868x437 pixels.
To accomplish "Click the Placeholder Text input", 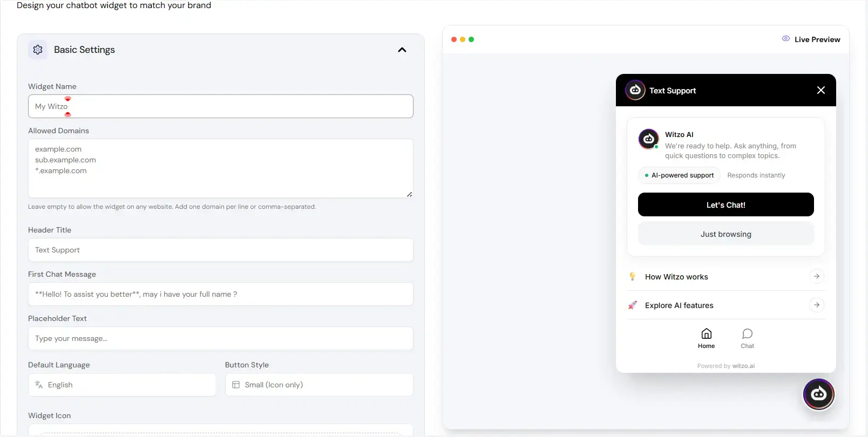I will [x=220, y=338].
